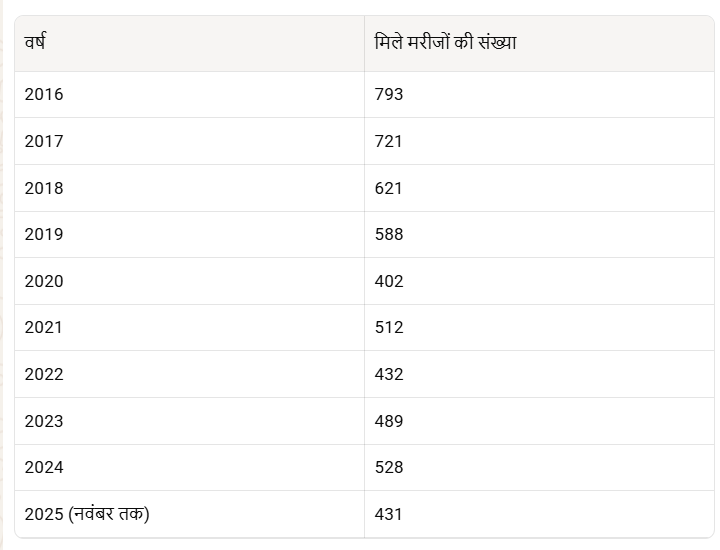Click the value 588
The width and height of the screenshot is (720, 550).
click(389, 234)
